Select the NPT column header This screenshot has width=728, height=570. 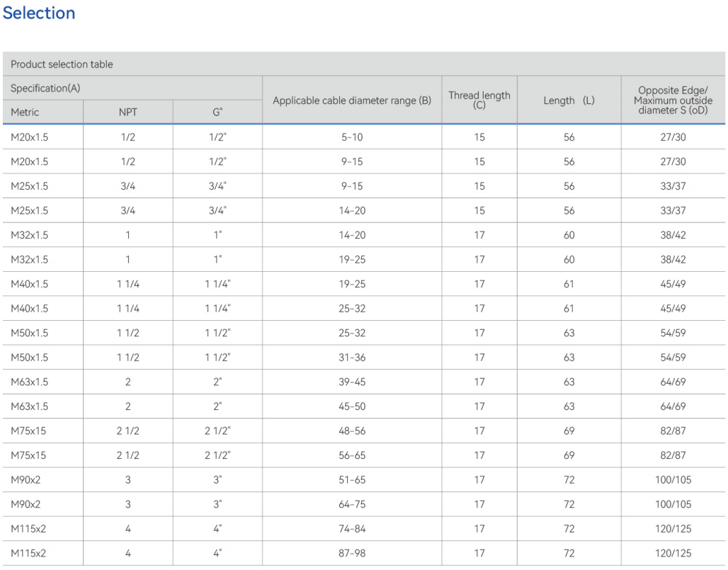click(128, 113)
